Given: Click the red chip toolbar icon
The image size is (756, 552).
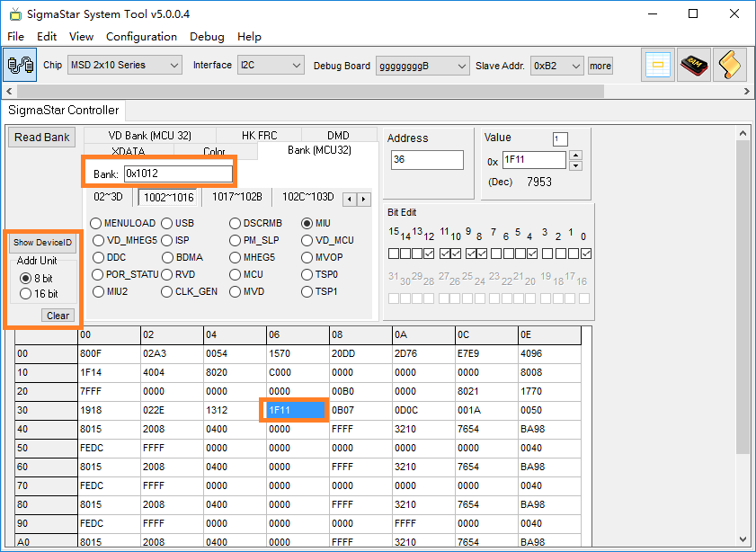Looking at the screenshot, I should (x=694, y=66).
